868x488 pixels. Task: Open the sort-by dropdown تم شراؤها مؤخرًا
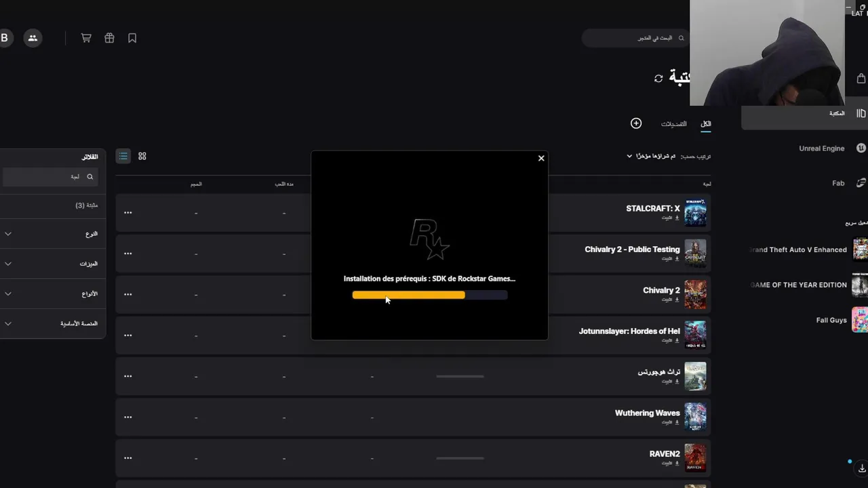click(651, 156)
